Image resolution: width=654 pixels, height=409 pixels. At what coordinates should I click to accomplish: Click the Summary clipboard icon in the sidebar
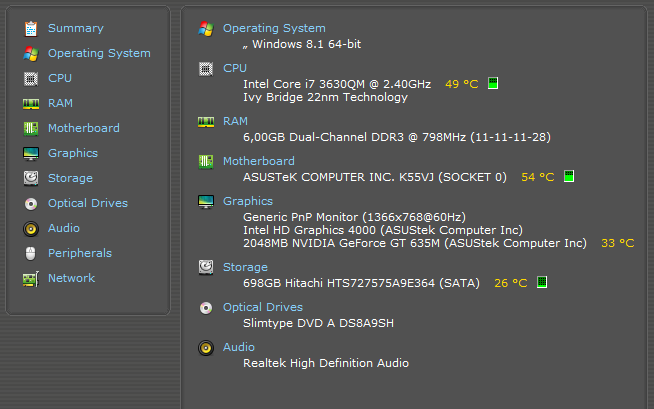pos(31,28)
